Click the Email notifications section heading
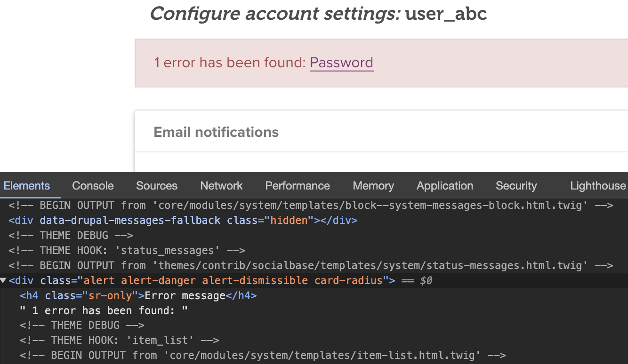This screenshot has height=364, width=628. (x=216, y=132)
